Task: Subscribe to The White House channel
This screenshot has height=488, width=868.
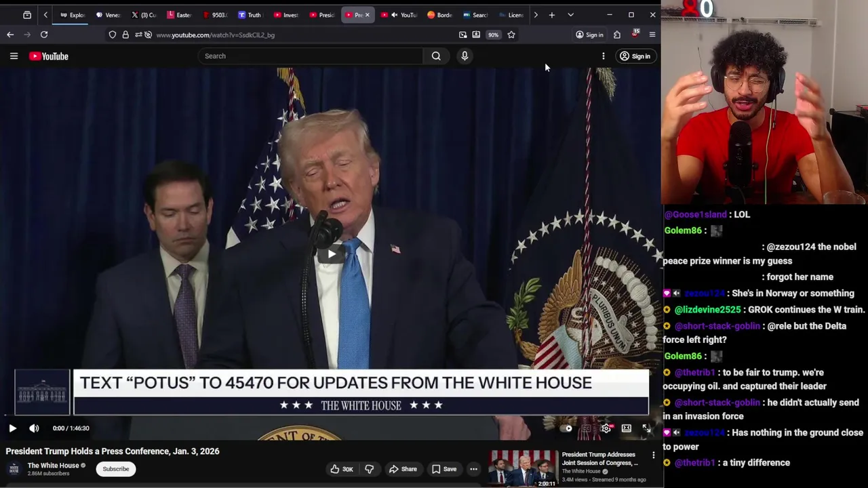Action: tap(116, 469)
